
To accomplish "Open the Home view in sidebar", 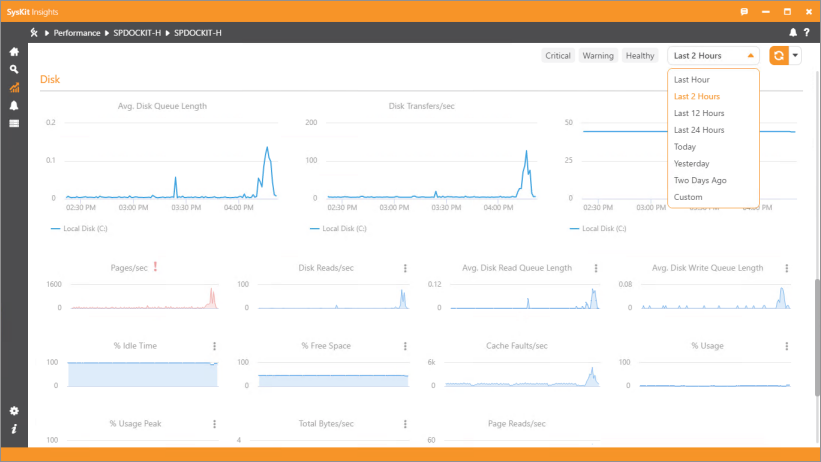I will point(14,52).
